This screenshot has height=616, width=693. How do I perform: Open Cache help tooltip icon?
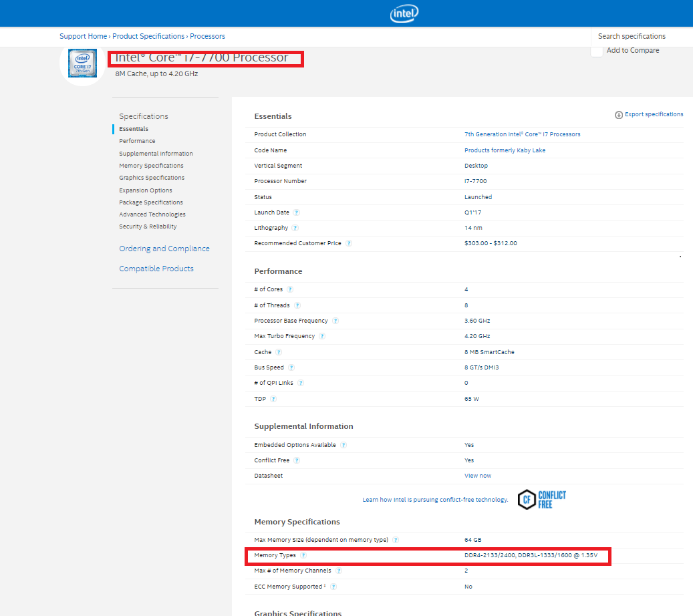(x=279, y=352)
